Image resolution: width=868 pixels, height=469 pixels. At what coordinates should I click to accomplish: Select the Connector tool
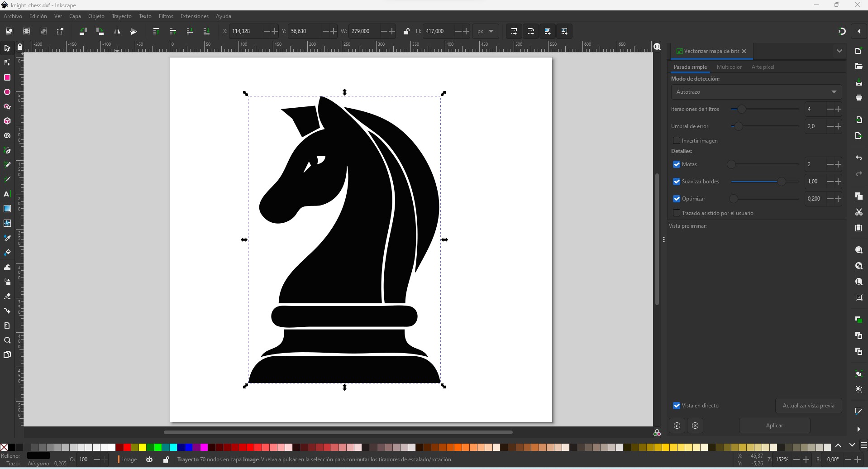[7, 311]
